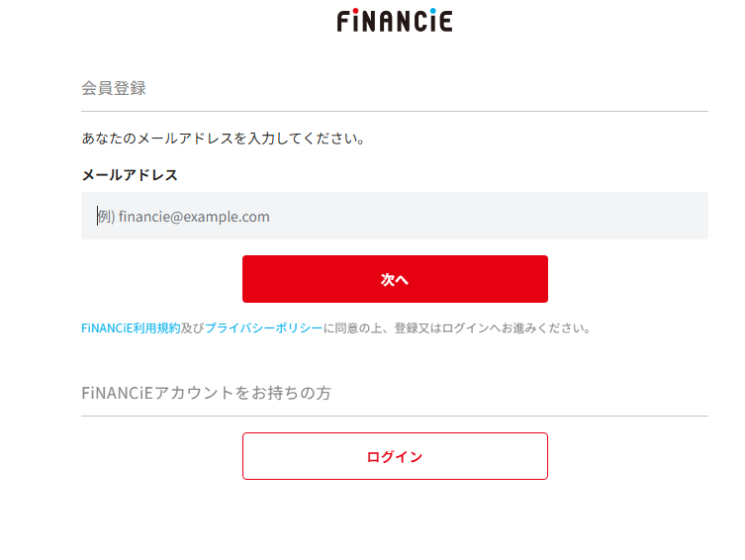The height and width of the screenshot is (560, 745).
Task: Click the あなたのメールアドレスを入力してください instruction text
Action: tap(224, 139)
